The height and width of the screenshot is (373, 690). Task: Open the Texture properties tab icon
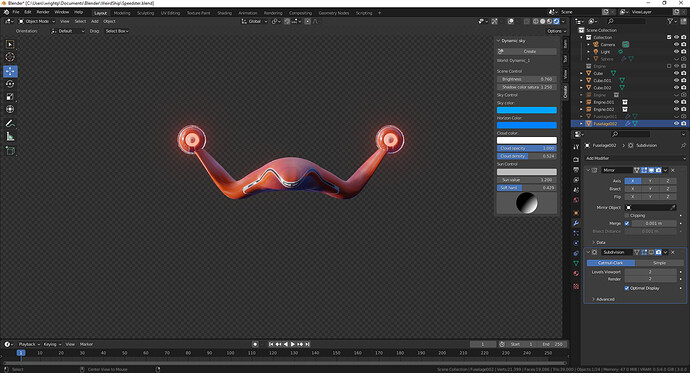pyautogui.click(x=576, y=286)
